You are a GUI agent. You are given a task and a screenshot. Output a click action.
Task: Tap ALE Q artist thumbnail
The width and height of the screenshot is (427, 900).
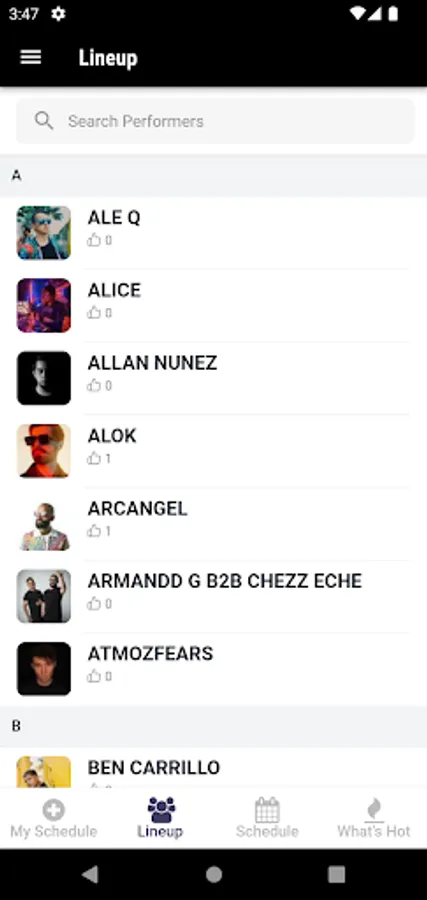tap(44, 232)
